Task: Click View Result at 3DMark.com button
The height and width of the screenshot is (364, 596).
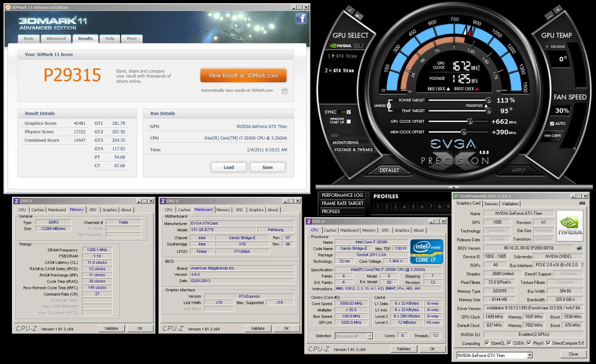Action: 243,75
